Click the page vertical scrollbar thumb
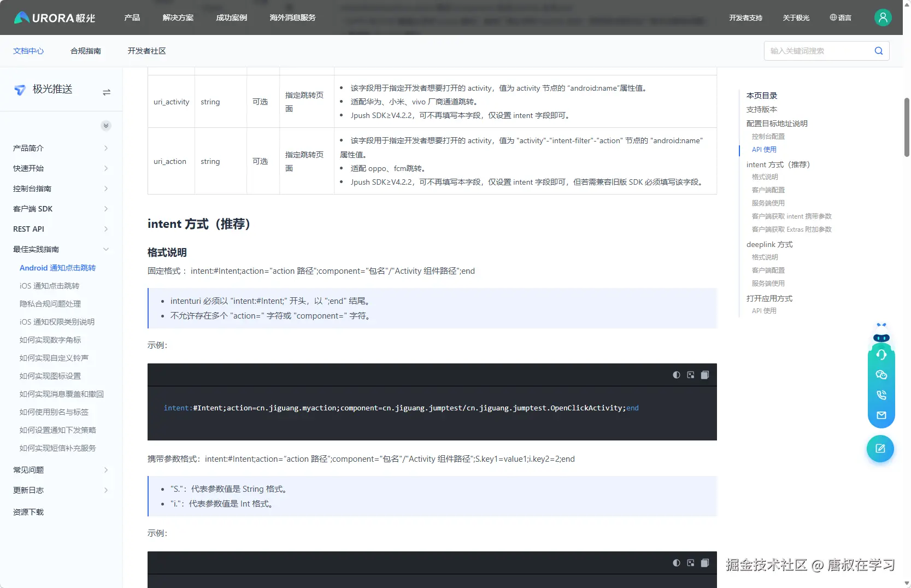911x588 pixels. click(x=907, y=127)
